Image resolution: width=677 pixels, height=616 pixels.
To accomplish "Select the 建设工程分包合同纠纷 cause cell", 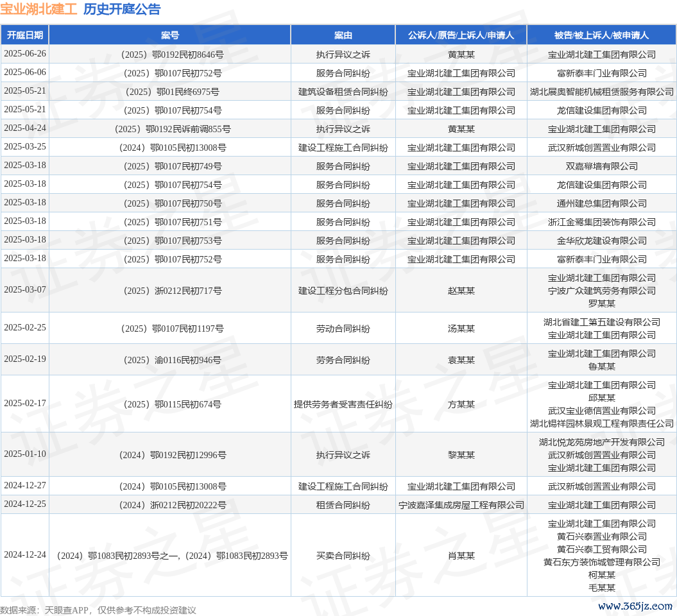I will pyautogui.click(x=343, y=291).
